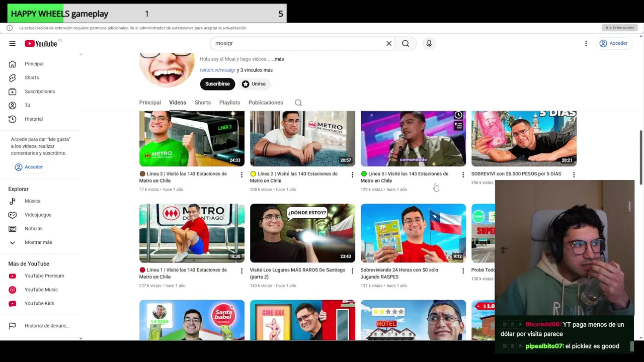Click HAPPY WHEELS gameplay progress bar
The image size is (644, 362).
[147, 14]
